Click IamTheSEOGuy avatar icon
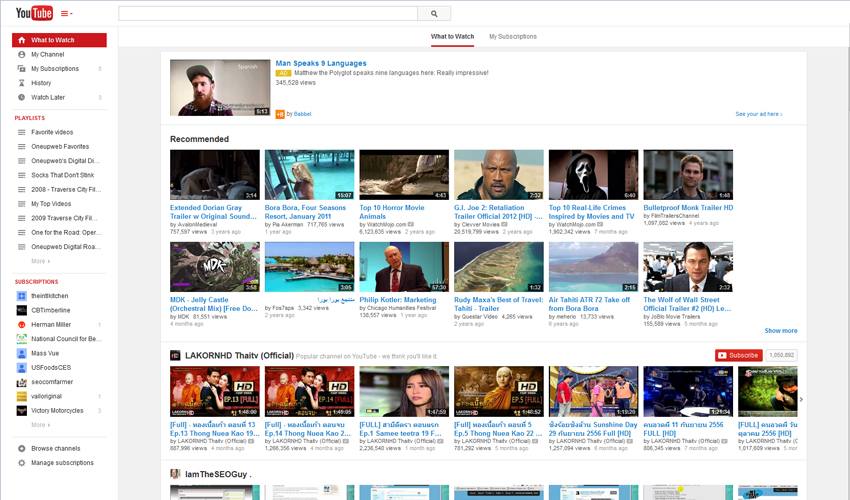 tap(175, 474)
